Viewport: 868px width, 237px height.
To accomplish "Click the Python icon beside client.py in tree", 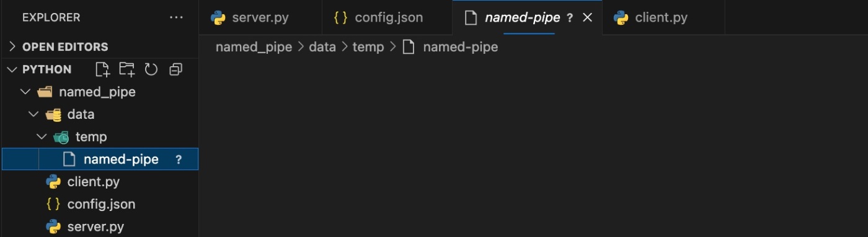I will pyautogui.click(x=53, y=182).
